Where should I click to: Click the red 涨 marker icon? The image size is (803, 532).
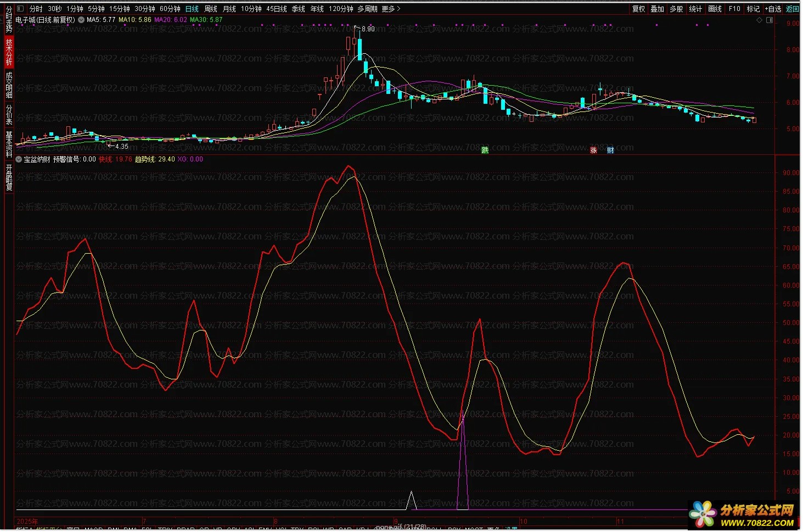click(593, 150)
